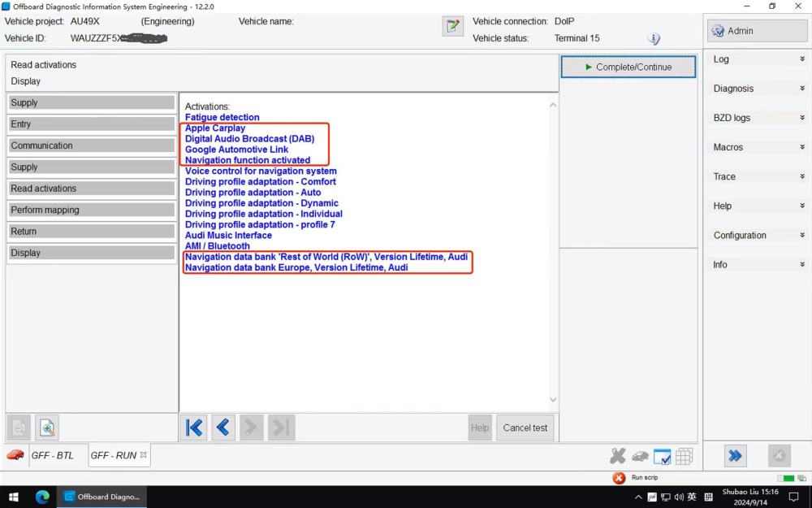Click the green connection status indicator
The height and width of the screenshot is (508, 812).
[786, 478]
